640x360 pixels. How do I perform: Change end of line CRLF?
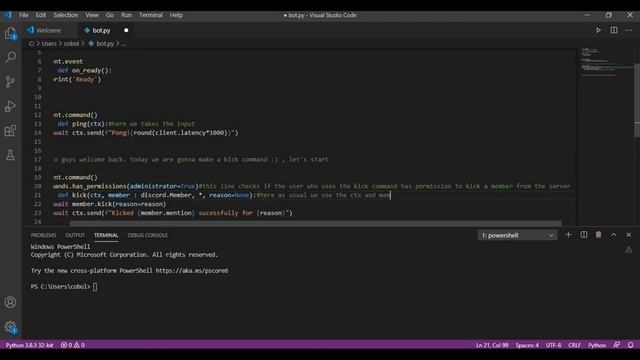point(574,345)
